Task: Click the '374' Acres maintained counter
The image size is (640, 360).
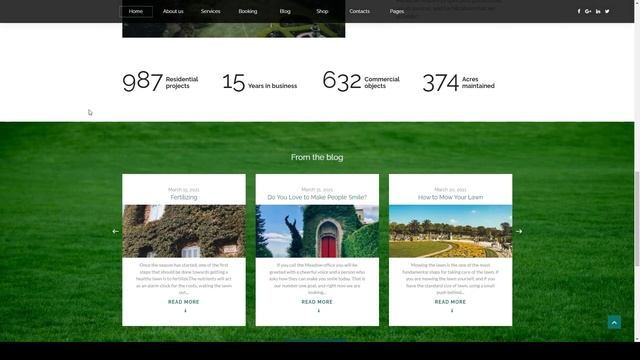Action: pos(441,82)
